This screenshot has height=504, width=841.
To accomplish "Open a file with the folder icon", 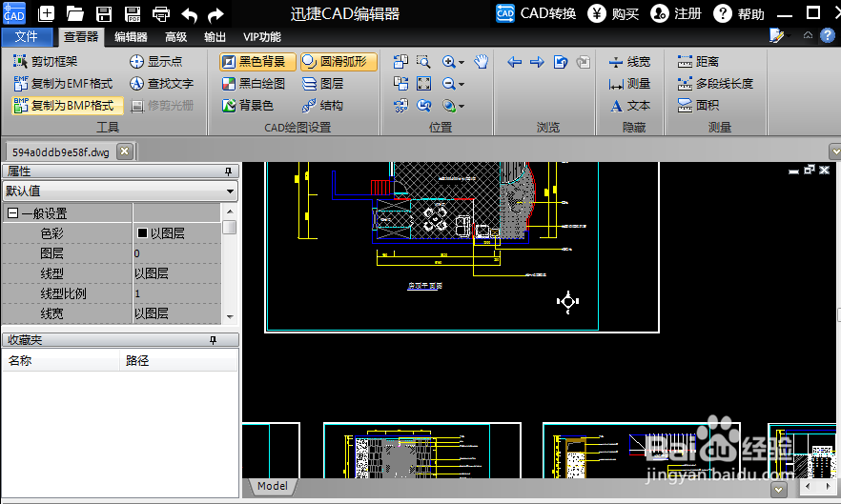I will [75, 13].
